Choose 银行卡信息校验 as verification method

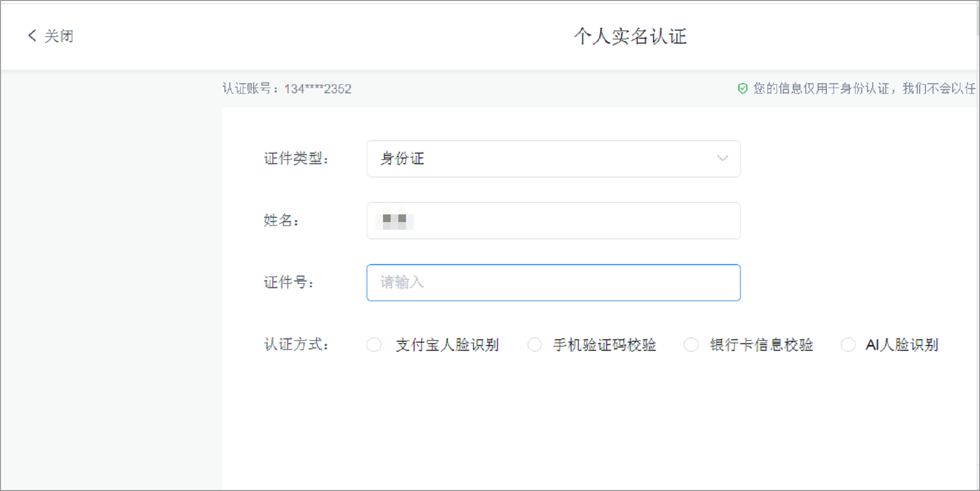691,344
